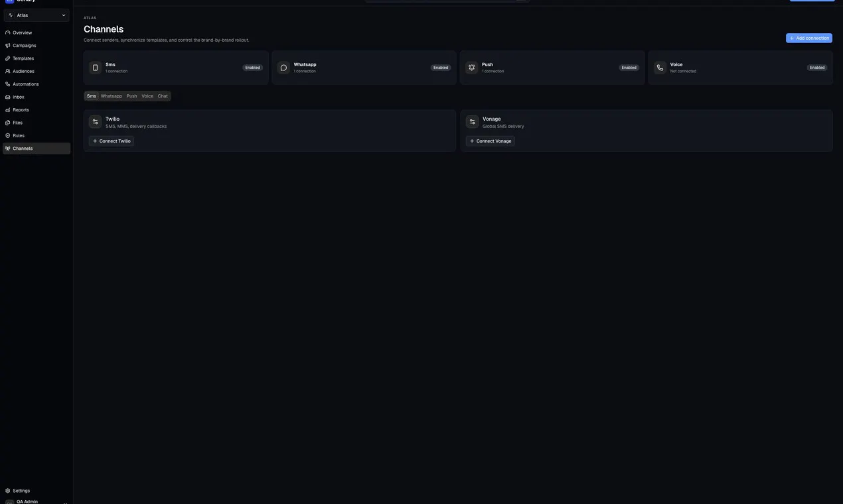Viewport: 843px width, 504px height.
Task: Click the Channels antenna icon
Action: tap(8, 149)
